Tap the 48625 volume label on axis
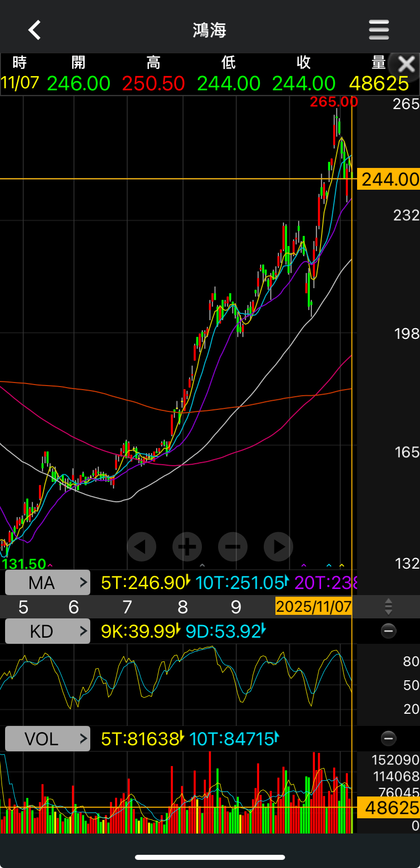The height and width of the screenshot is (868, 420). (389, 808)
